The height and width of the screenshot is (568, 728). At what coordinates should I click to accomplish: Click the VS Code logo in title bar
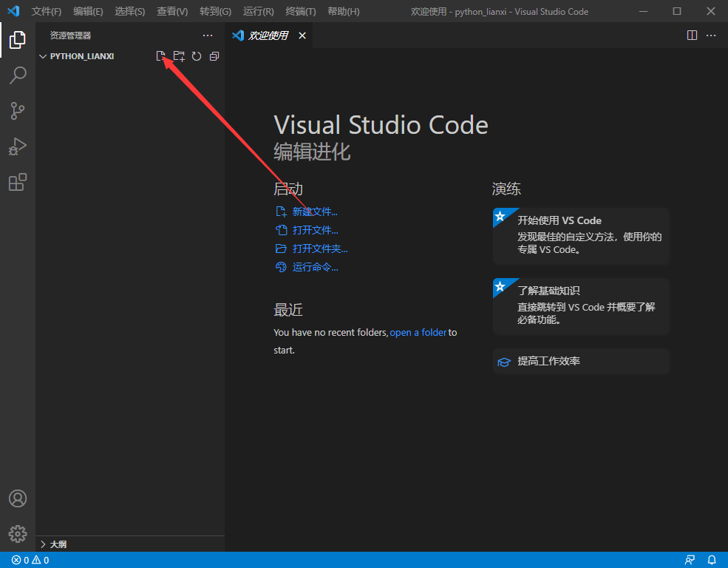13,11
